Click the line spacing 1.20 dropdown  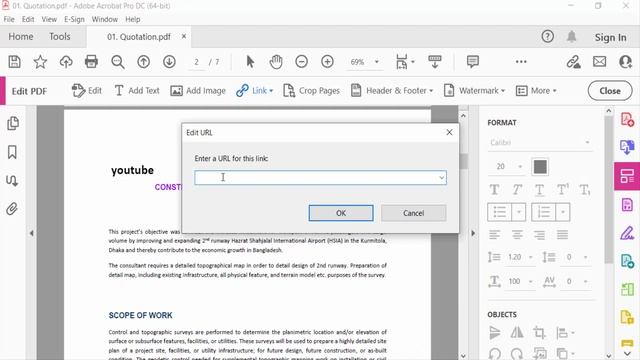(x=531, y=257)
